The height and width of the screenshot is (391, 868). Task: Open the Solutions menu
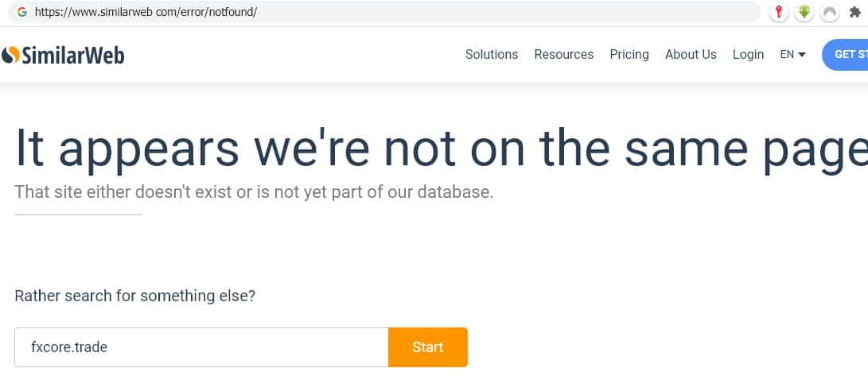(x=491, y=54)
